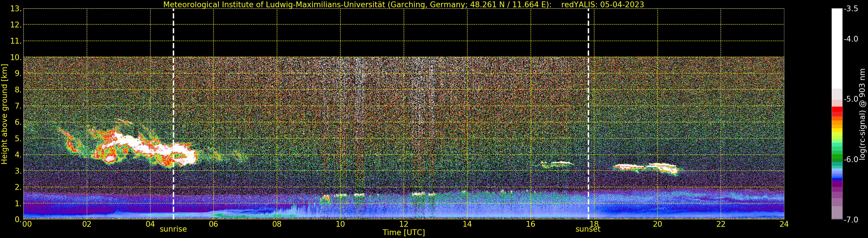This screenshot has width=868, height=238.
Task: Click the green band of the colorbar
Action: coord(837,157)
